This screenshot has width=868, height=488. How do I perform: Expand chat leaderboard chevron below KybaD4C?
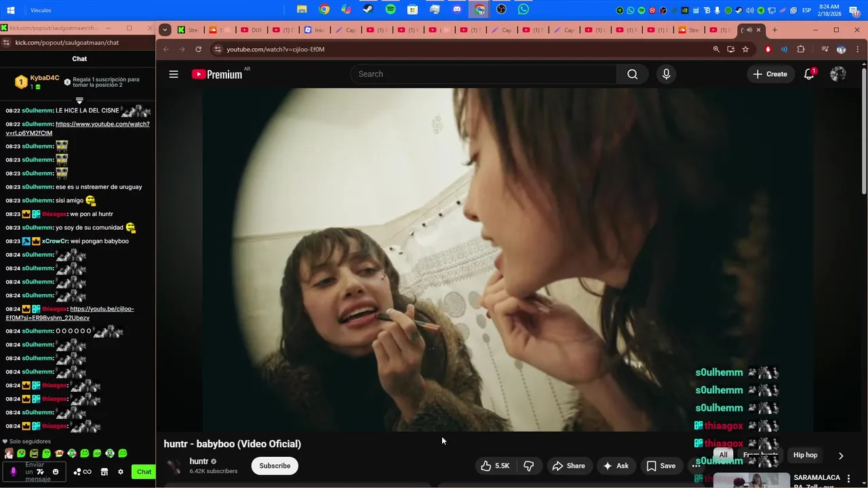click(x=79, y=100)
